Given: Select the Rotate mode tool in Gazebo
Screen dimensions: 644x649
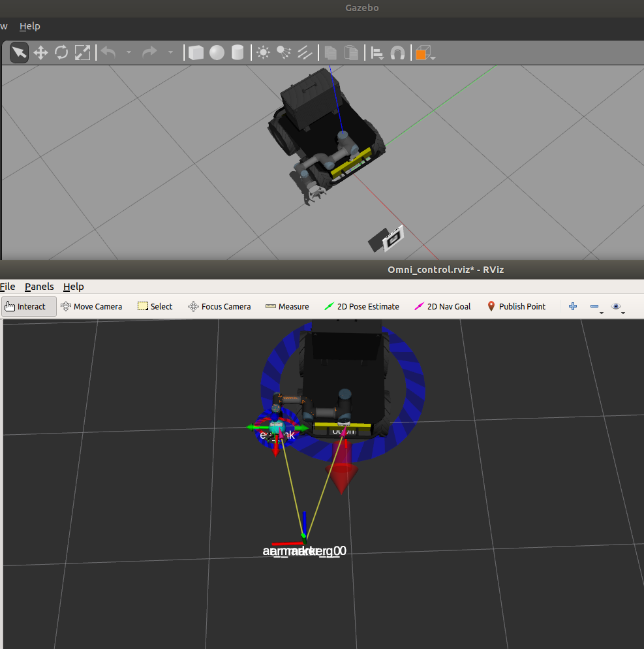Looking at the screenshot, I should point(61,52).
